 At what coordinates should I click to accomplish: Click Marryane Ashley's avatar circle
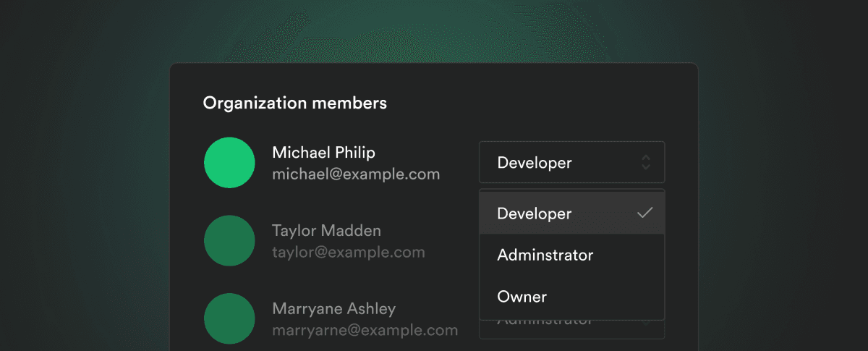[229, 318]
